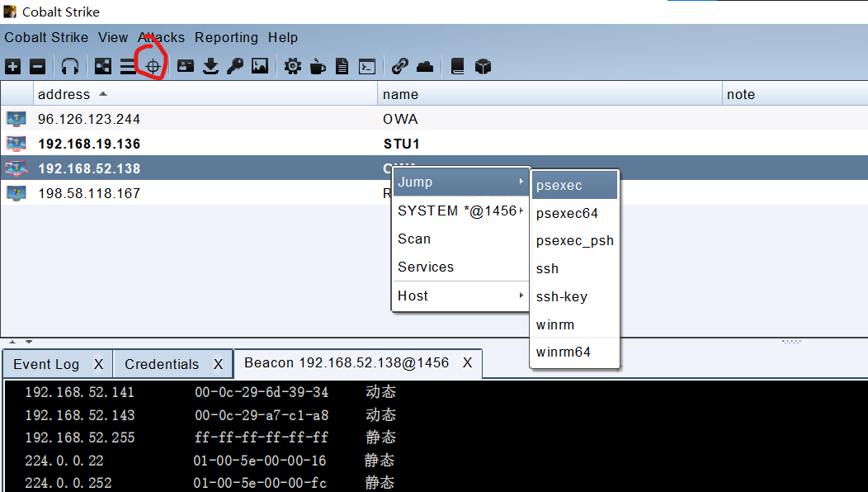This screenshot has width=868, height=492.
Task: Open the View menu
Action: click(x=113, y=37)
